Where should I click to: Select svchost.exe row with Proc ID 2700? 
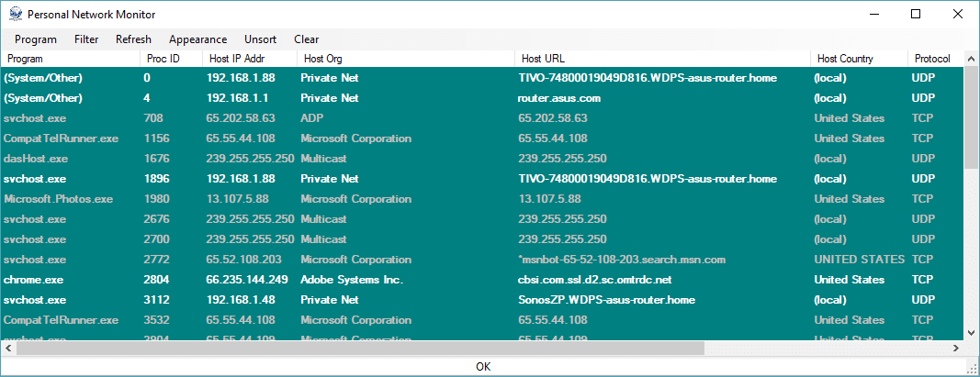click(x=482, y=239)
